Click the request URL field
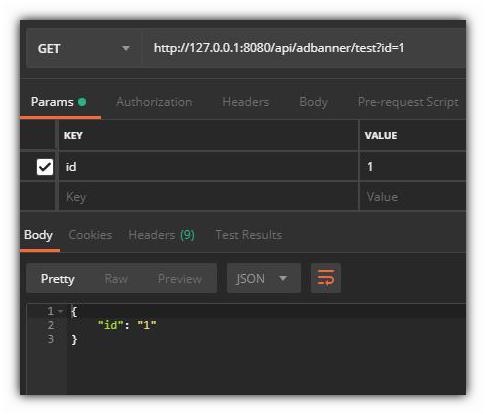This screenshot has width=486, height=415. click(304, 48)
